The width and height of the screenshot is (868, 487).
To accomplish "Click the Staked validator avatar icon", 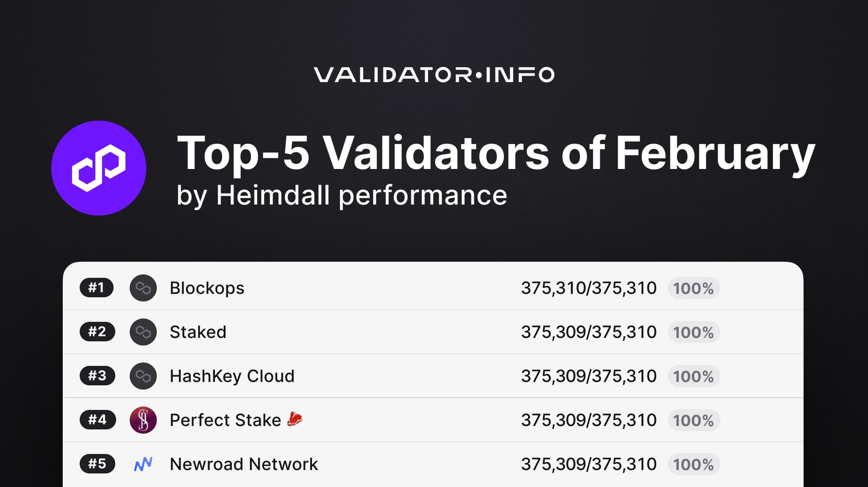I will tap(143, 332).
